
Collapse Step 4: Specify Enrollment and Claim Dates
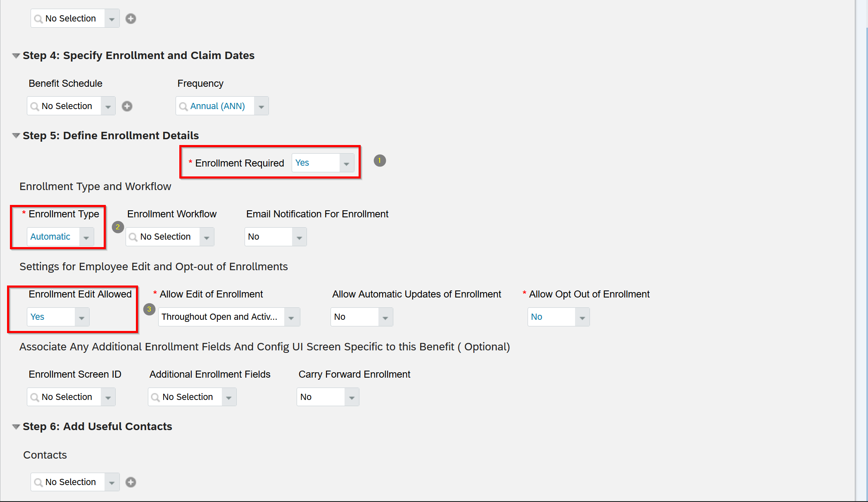[x=16, y=55]
